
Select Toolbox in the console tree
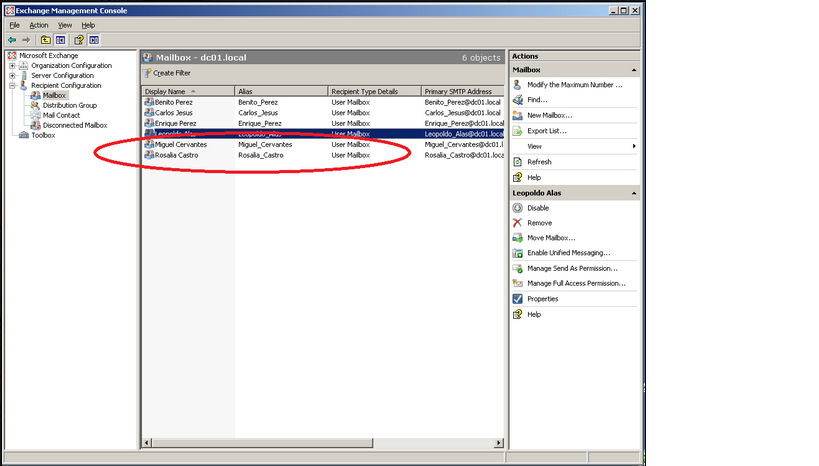tap(43, 135)
